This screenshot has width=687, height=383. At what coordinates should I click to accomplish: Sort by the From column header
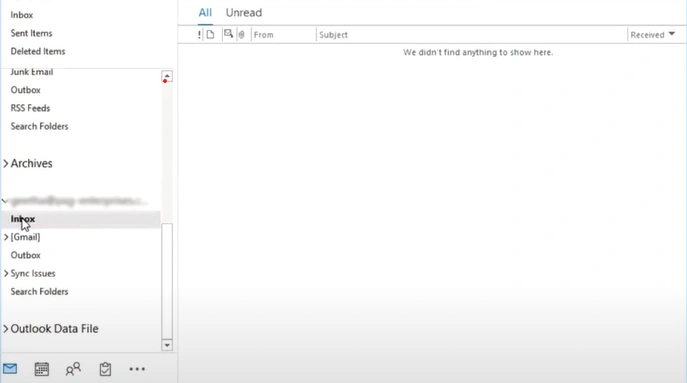(x=264, y=35)
